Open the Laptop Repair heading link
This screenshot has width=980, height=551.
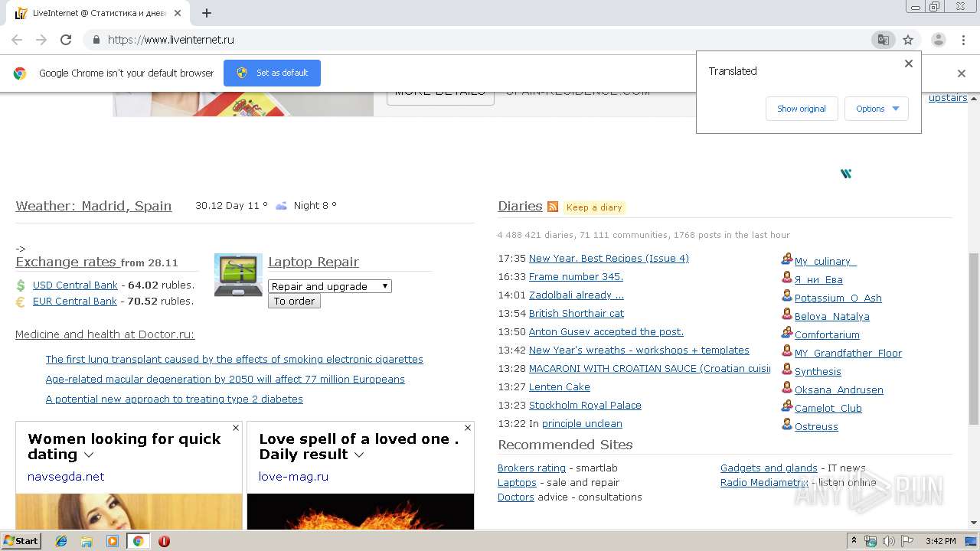coord(313,262)
